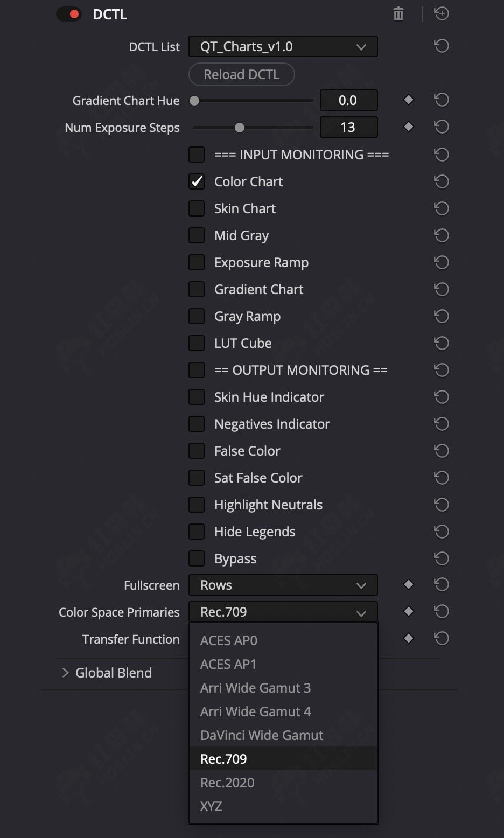This screenshot has height=838, width=504.
Task: Uncheck the Color Chart checkbox
Action: point(197,181)
